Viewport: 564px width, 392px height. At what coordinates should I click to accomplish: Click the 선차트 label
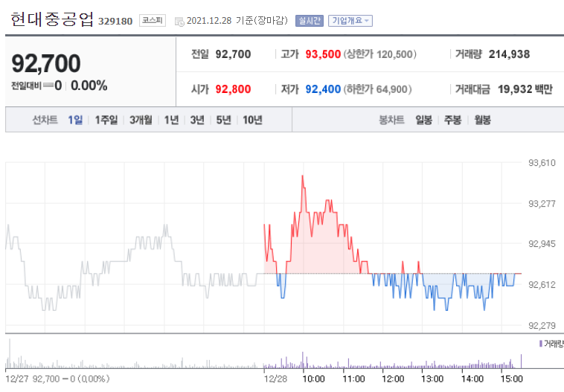click(45, 120)
